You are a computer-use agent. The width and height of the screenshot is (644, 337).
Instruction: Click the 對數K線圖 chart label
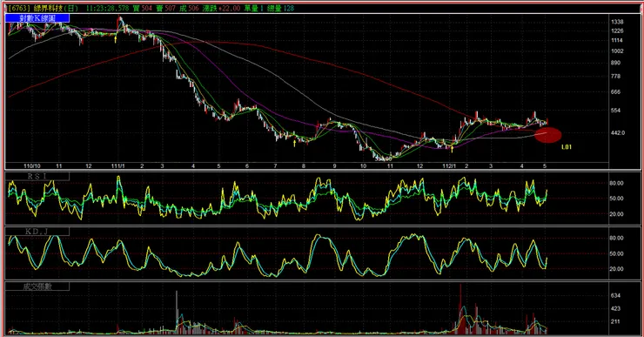click(37, 18)
